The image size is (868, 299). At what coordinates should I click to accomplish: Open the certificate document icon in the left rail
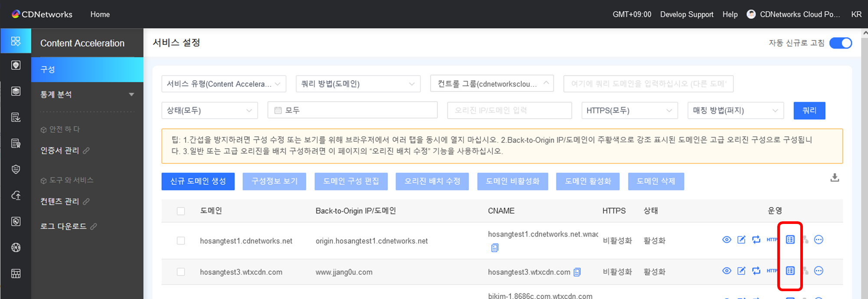16,143
